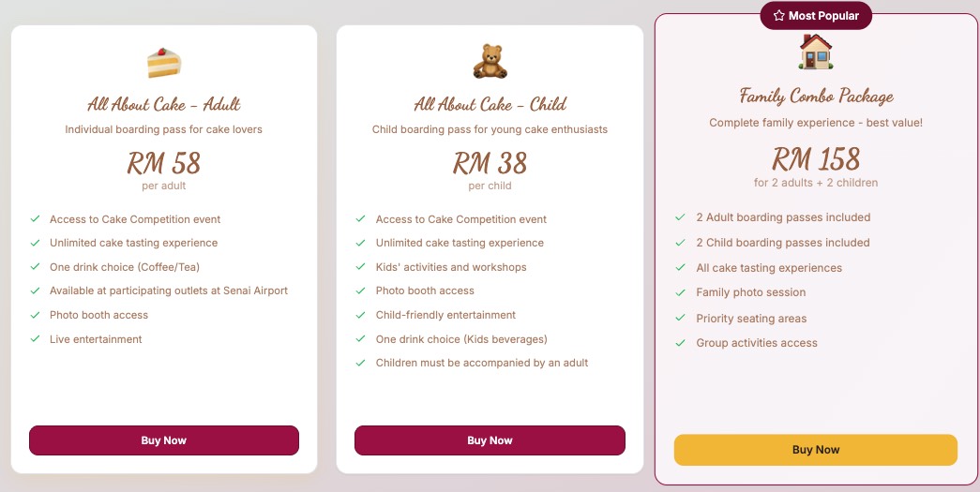This screenshot has height=492, width=980.
Task: Click checkmark beside Family photo session
Action: (680, 292)
